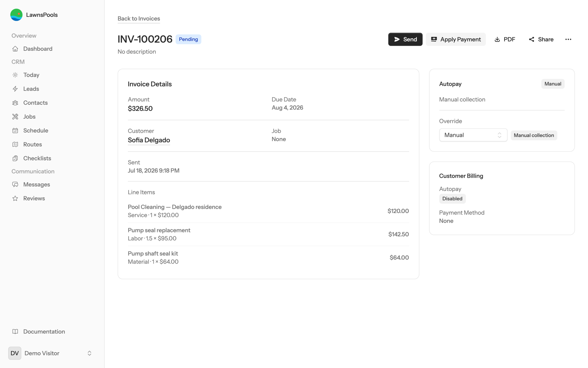Click the DV user avatar
The image size is (588, 368).
pos(15,353)
